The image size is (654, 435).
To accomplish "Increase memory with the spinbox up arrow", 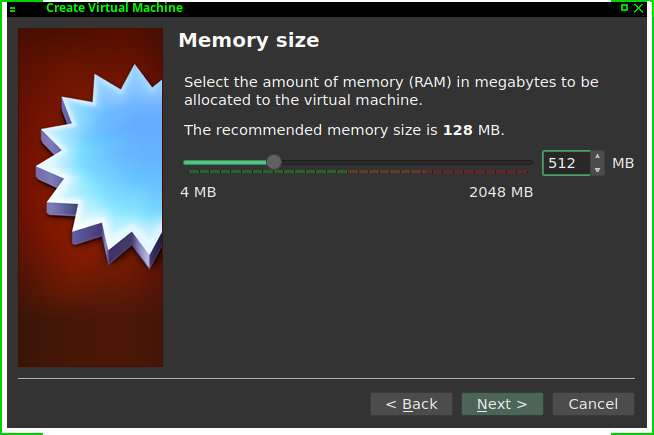I will coord(598,157).
